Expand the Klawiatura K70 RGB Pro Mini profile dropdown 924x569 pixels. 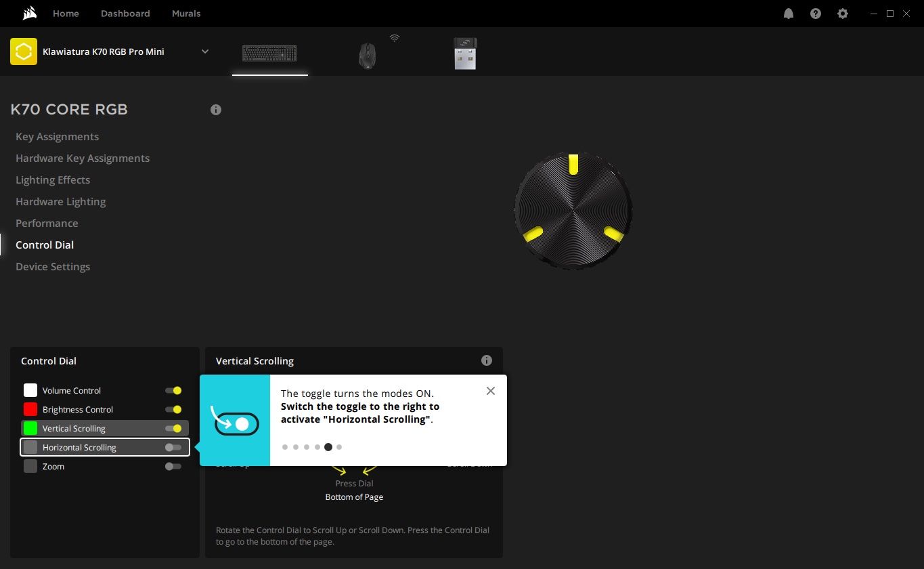(205, 51)
